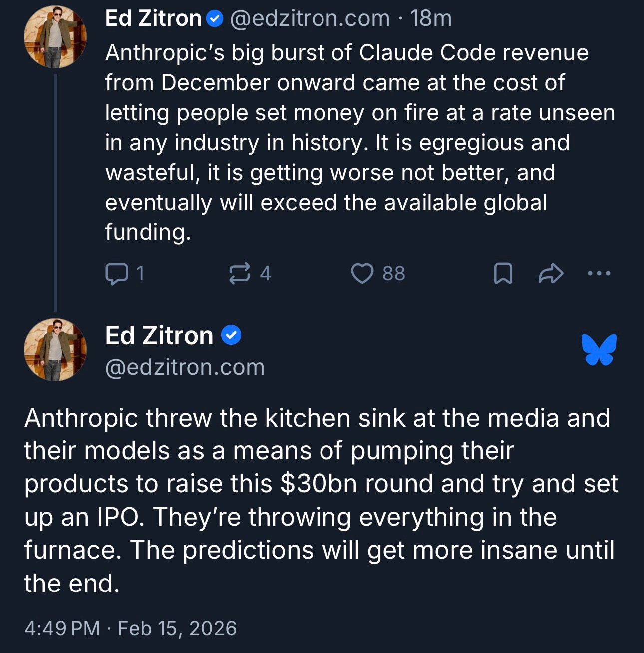Open the avatar on the main post

tap(55, 349)
